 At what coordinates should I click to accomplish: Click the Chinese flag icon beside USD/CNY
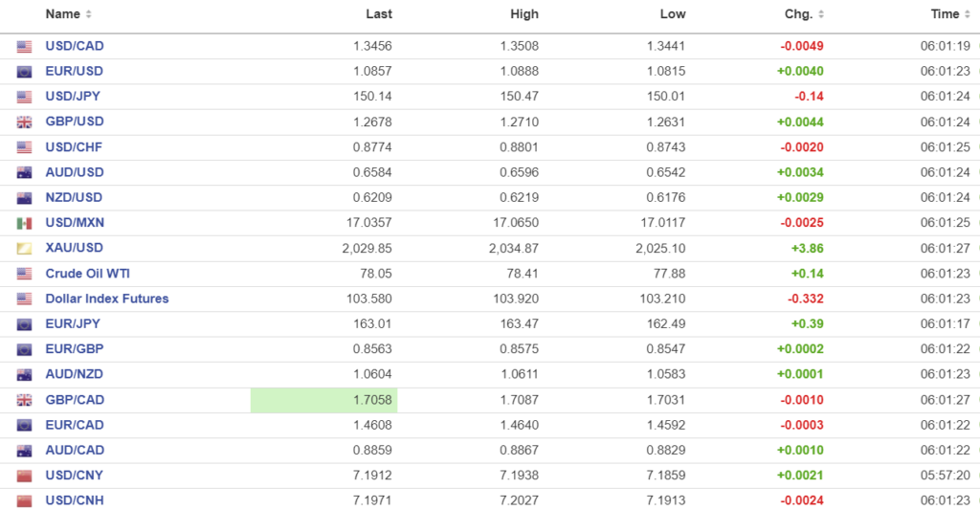(x=24, y=476)
